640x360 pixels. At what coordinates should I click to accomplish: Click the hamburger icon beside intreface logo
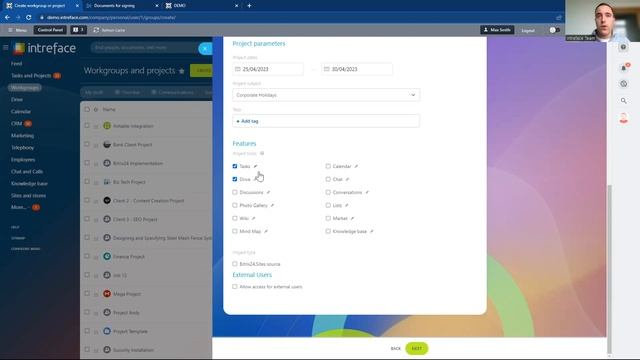coord(5,48)
